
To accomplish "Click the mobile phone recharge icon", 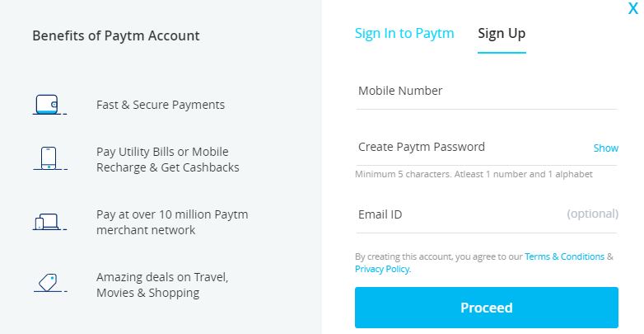I will (48, 158).
